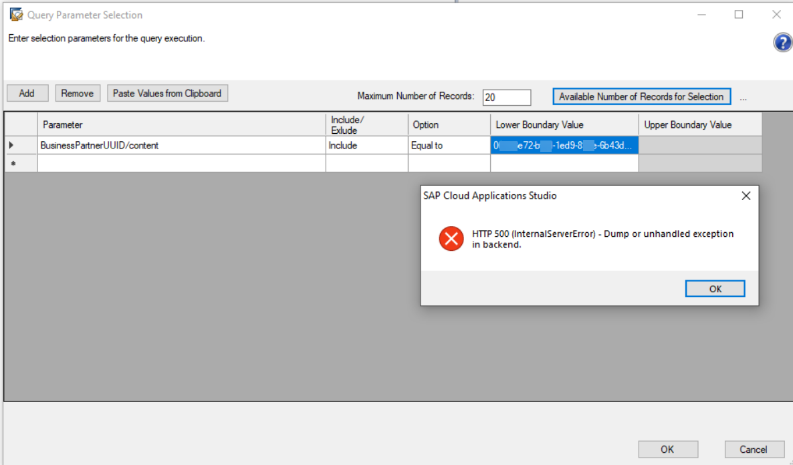The width and height of the screenshot is (793, 465).
Task: Select the new row asterisk header
Action: tap(21, 163)
